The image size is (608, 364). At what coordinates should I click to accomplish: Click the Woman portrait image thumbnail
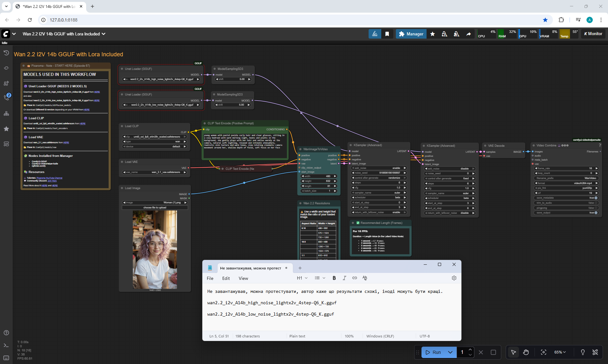coord(155,250)
